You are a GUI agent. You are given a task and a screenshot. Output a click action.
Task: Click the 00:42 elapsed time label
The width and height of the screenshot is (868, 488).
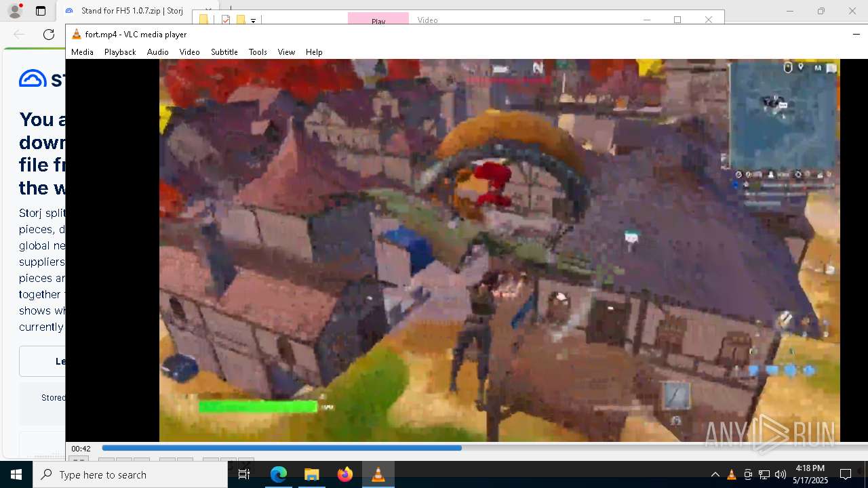pos(81,449)
